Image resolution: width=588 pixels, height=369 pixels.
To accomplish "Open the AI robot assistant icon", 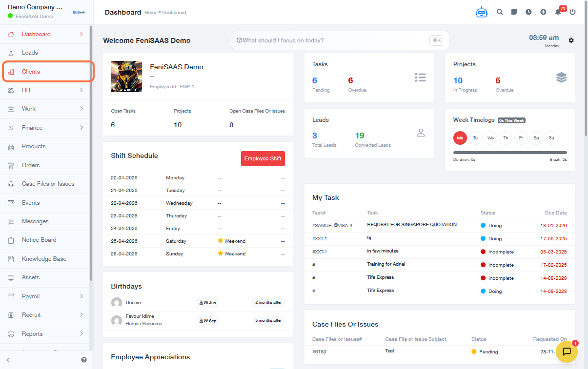I will [482, 12].
